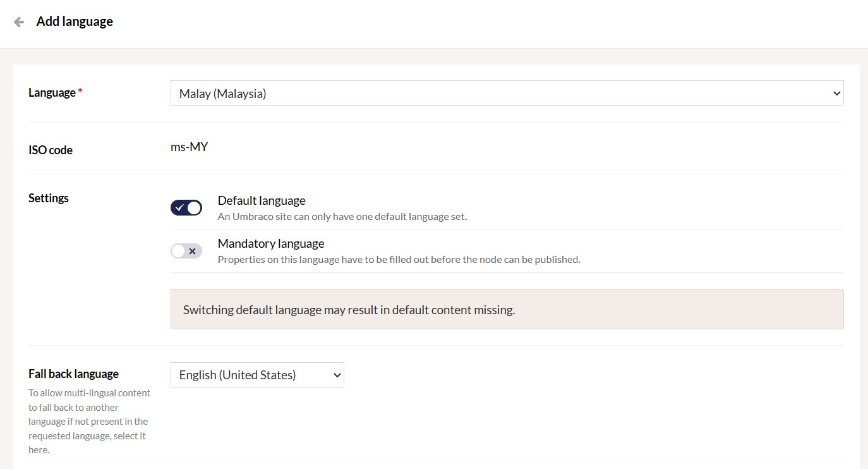Click the Fall back language heading
The image size is (868, 469).
tap(73, 374)
